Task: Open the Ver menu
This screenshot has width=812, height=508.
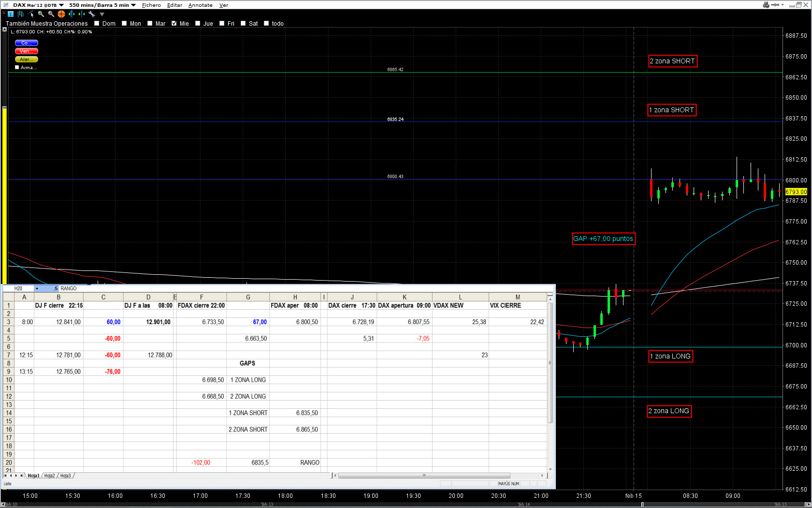Action: pyautogui.click(x=224, y=5)
